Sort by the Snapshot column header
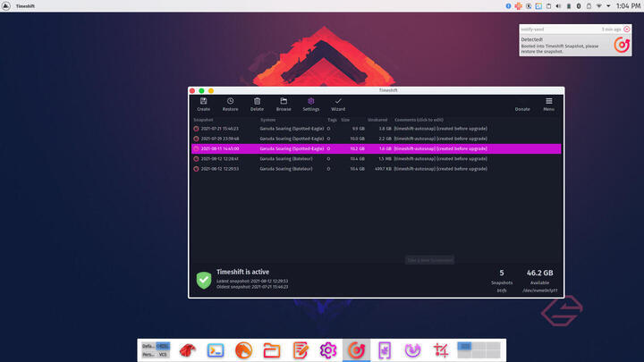Image resolution: width=644 pixels, height=362 pixels. coord(203,120)
